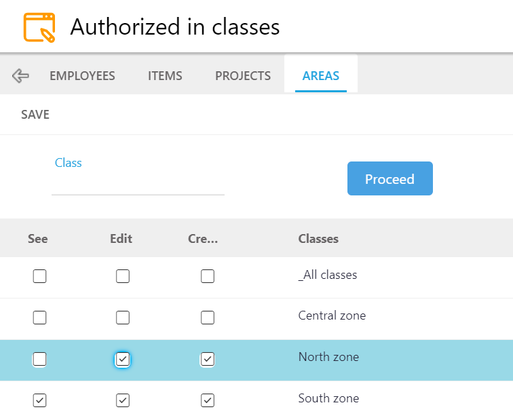The height and width of the screenshot is (420, 513).
Task: Uncheck Create for North zone
Action: click(x=208, y=359)
